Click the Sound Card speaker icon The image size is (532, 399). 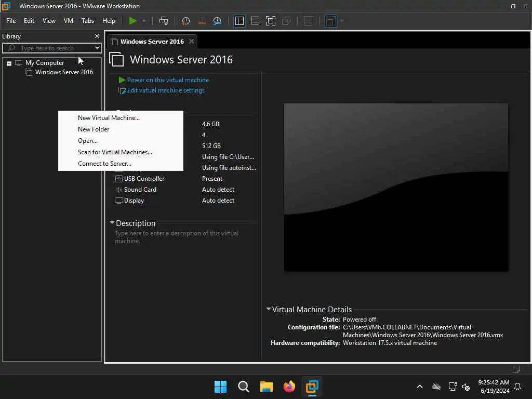(x=119, y=190)
